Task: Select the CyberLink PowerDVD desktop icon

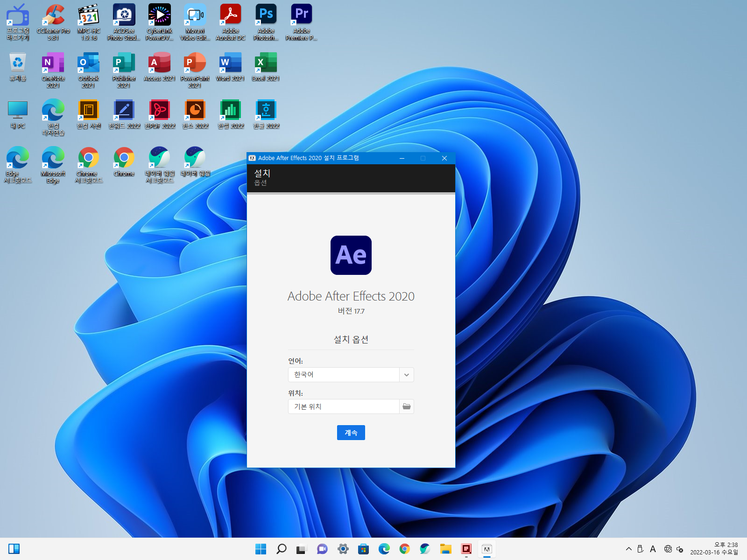Action: point(160,22)
